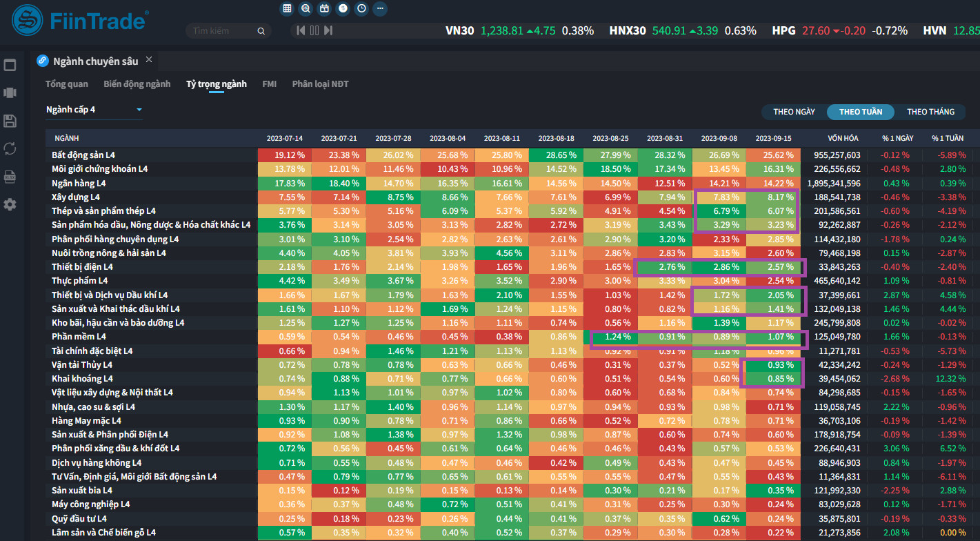Click the table grid icon in top toolbar
The image size is (980, 541).
coord(288,9)
